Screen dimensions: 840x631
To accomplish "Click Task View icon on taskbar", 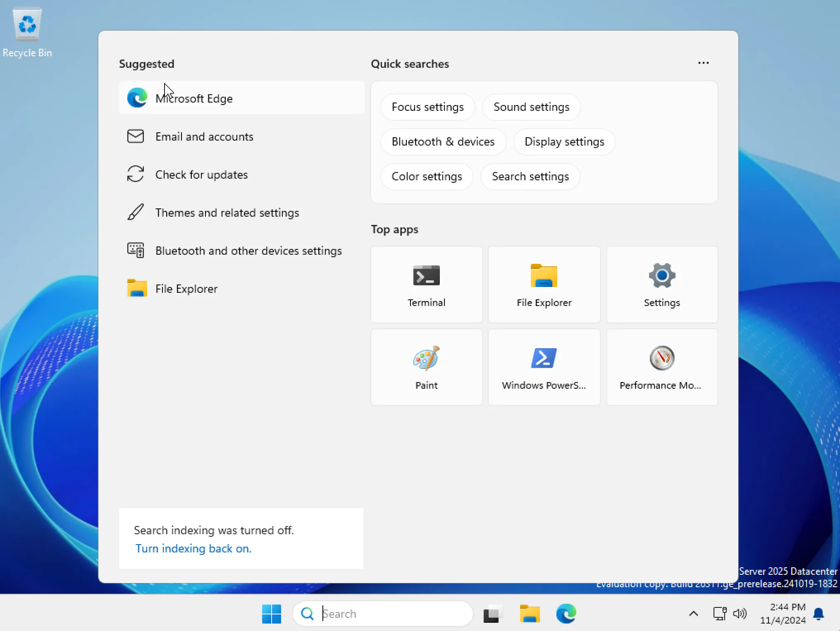I will point(492,614).
